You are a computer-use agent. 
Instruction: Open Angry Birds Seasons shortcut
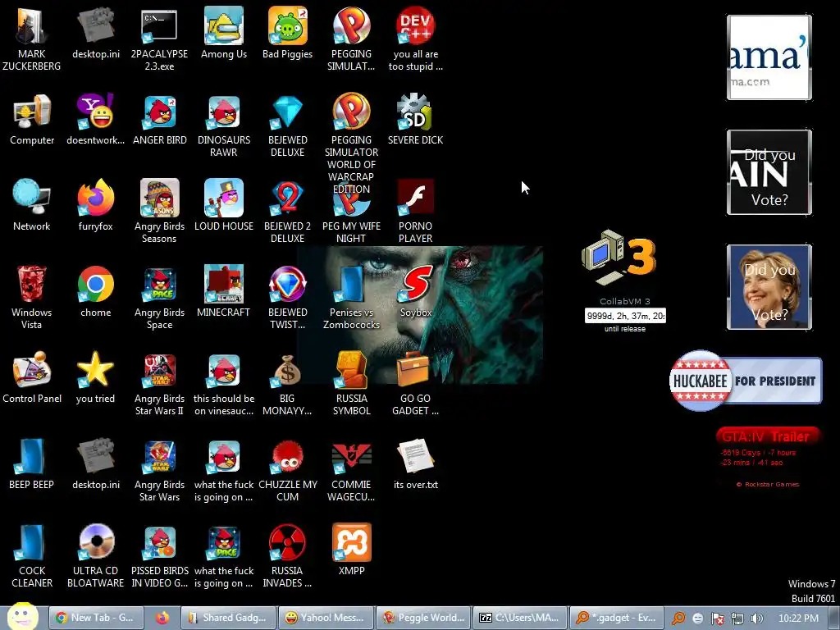tap(160, 211)
